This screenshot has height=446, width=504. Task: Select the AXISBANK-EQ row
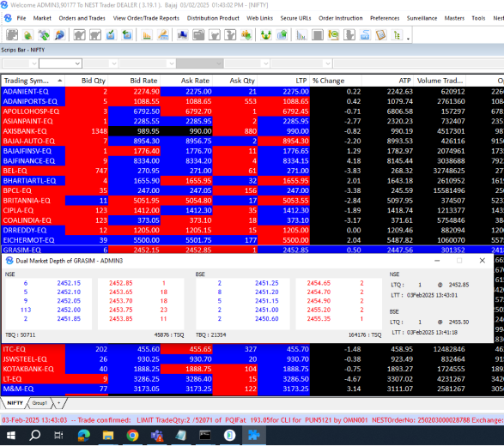pos(252,131)
